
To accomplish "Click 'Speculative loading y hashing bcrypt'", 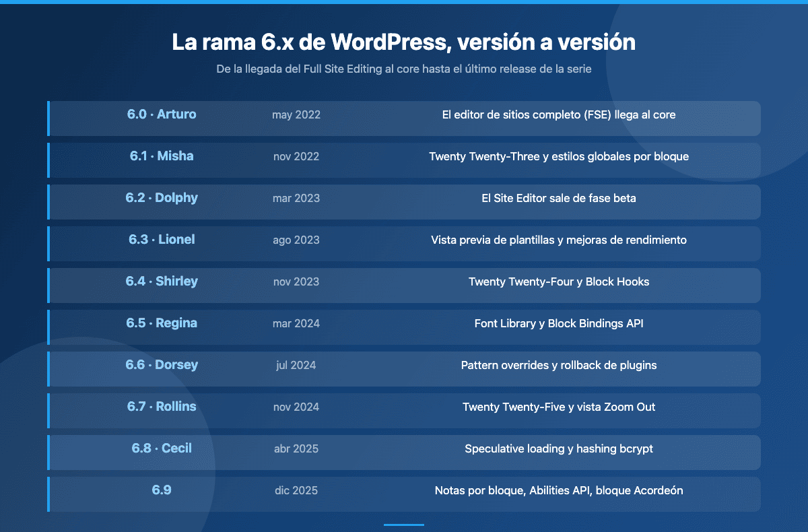I will tap(559, 449).
